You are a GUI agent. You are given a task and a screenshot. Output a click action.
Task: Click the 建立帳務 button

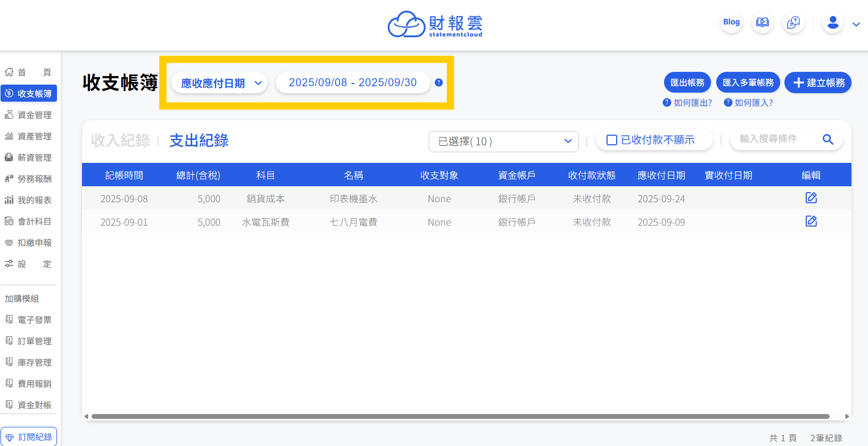click(818, 82)
